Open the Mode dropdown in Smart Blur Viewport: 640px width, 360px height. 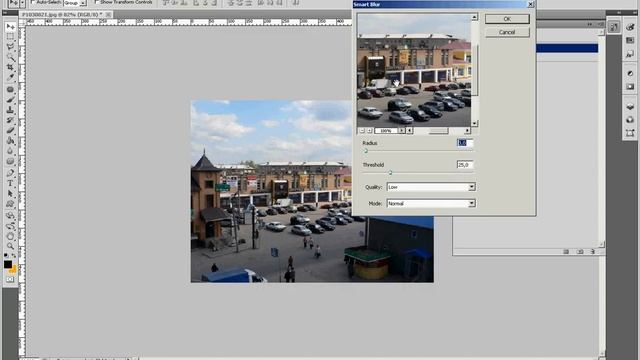tap(431, 203)
